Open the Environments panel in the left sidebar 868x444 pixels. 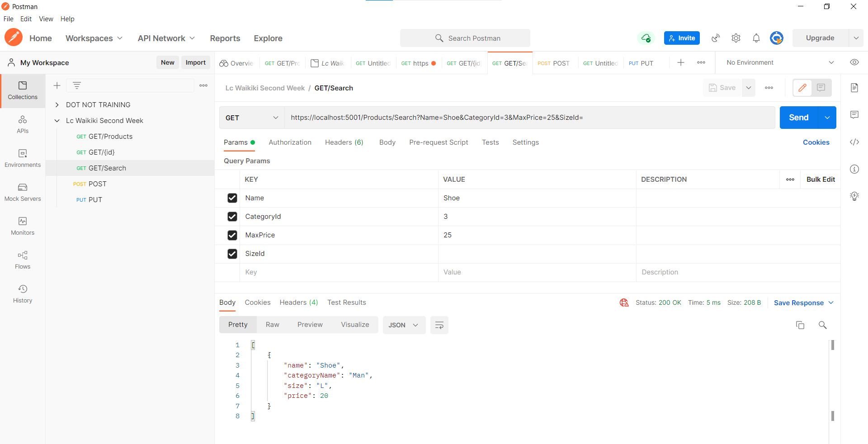[22, 158]
